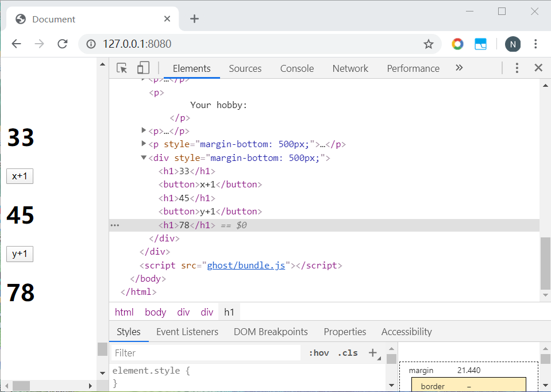Open the Event Listeners tab
The height and width of the screenshot is (392, 551).
(187, 332)
